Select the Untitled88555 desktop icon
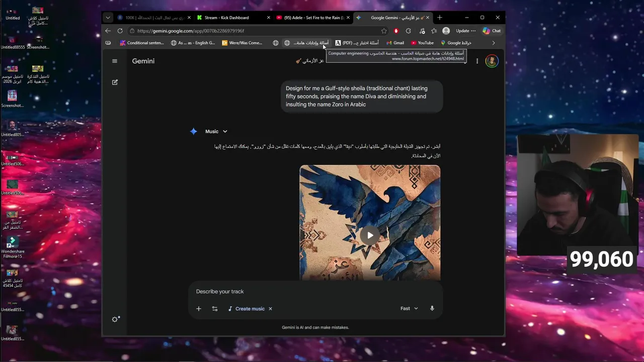644x362 pixels. point(13,42)
